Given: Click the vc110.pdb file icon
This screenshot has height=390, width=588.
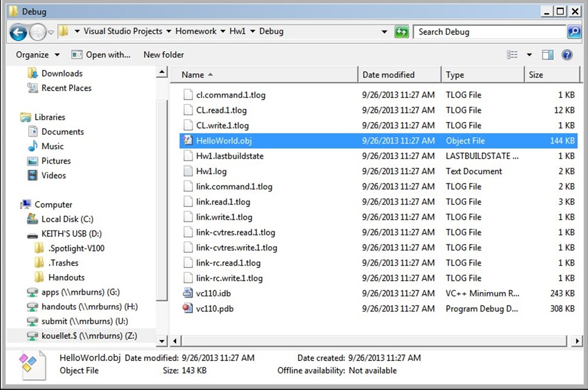Looking at the screenshot, I should pos(188,308).
